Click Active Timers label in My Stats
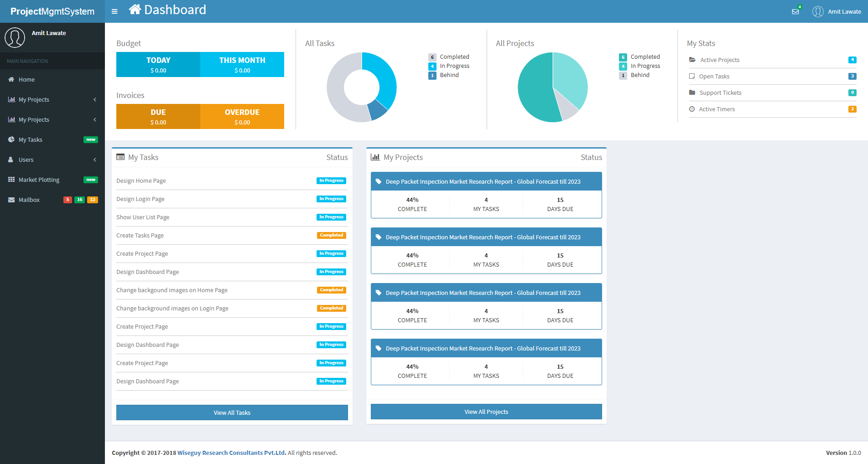The image size is (868, 464). [717, 109]
